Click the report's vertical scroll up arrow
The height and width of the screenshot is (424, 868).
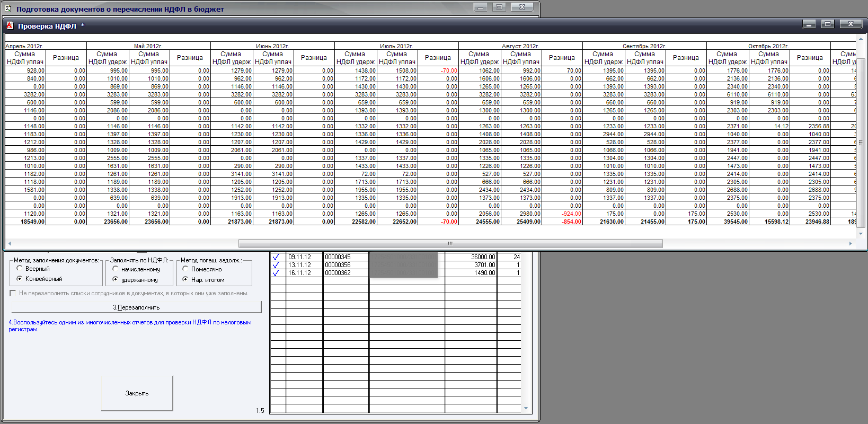tap(861, 38)
